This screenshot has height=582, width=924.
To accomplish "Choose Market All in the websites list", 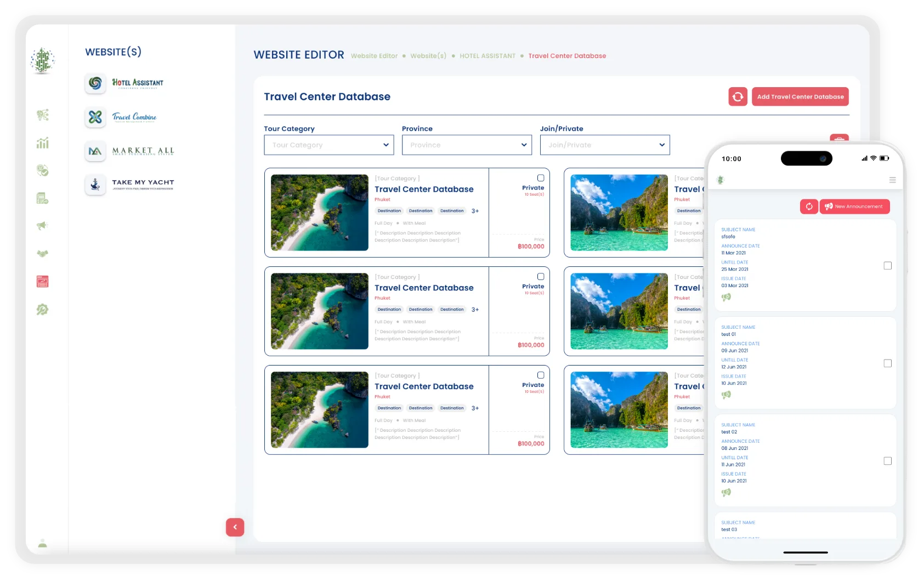I will click(x=130, y=151).
